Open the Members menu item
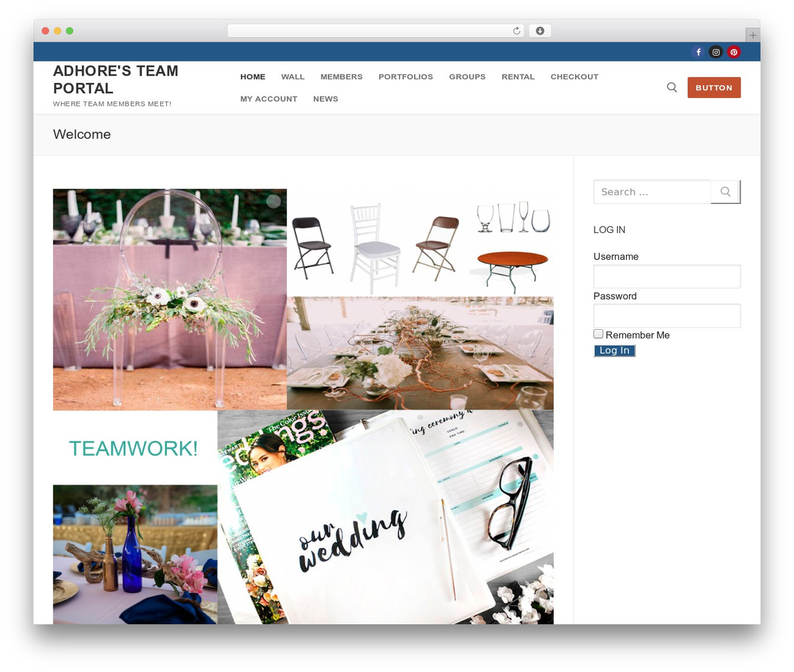 pyautogui.click(x=341, y=77)
